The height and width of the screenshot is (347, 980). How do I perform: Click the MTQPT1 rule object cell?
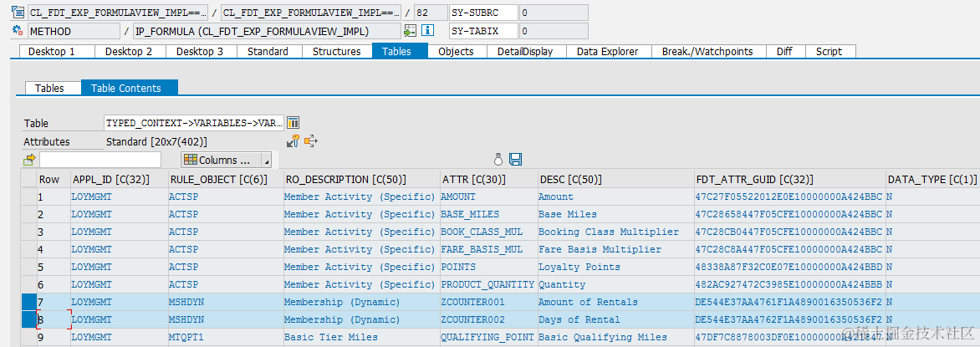(x=226, y=337)
